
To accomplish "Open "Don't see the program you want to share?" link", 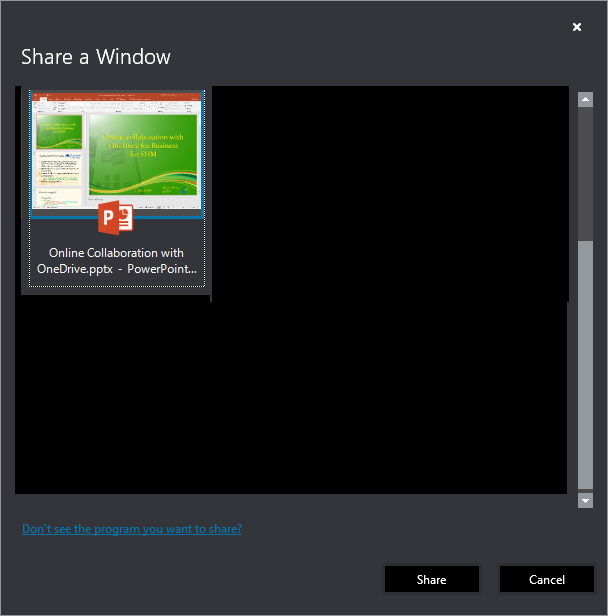I will click(x=132, y=529).
